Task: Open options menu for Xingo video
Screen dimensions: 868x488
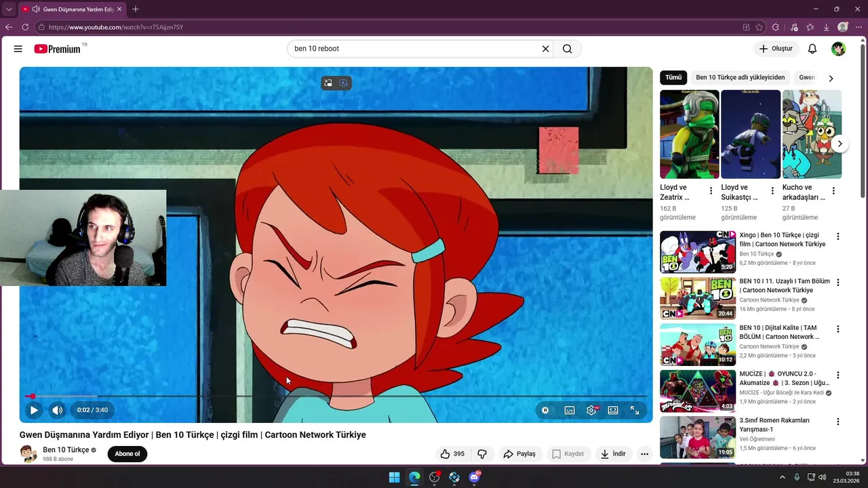Action: (837, 237)
